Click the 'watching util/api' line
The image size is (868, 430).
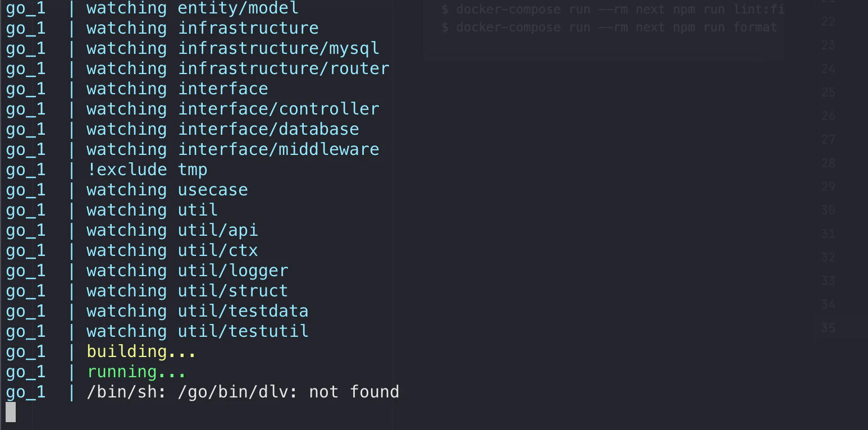(172, 230)
